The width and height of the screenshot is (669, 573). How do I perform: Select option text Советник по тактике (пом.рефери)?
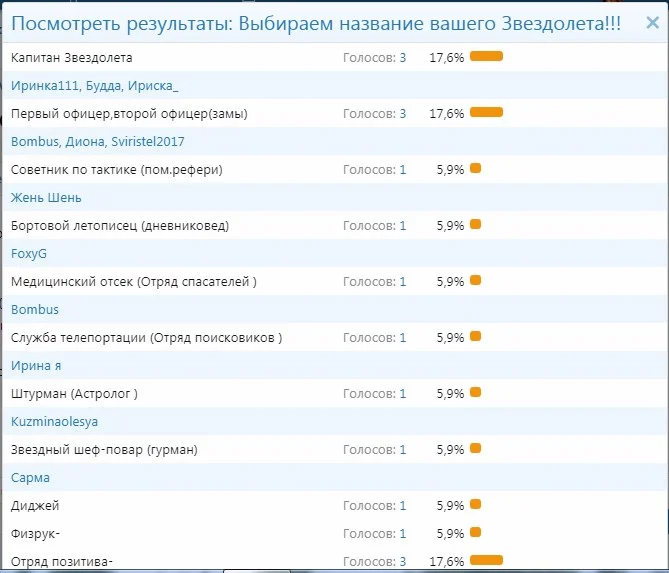[117, 170]
